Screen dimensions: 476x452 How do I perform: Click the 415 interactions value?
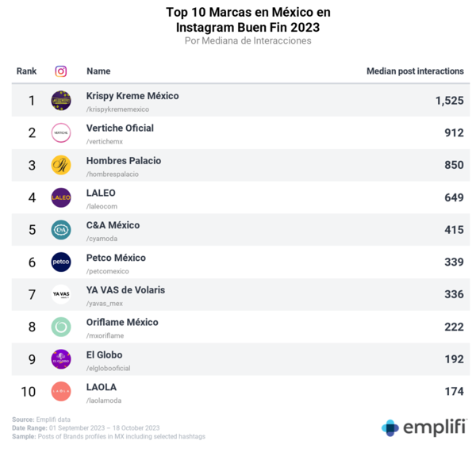click(x=454, y=230)
